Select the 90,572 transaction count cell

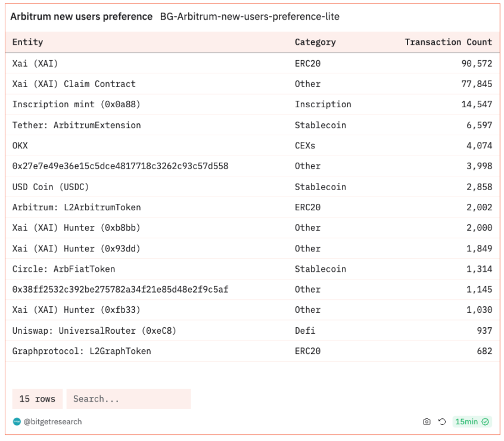[x=477, y=63]
